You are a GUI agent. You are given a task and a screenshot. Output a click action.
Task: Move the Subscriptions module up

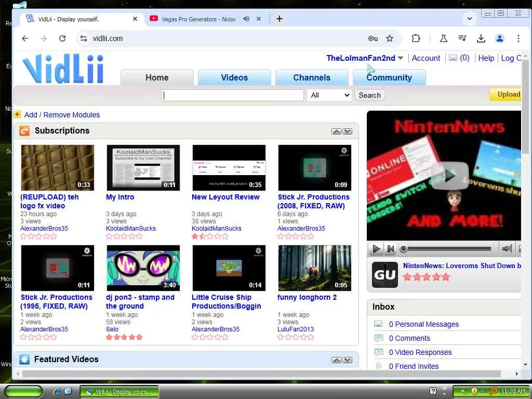pos(336,131)
